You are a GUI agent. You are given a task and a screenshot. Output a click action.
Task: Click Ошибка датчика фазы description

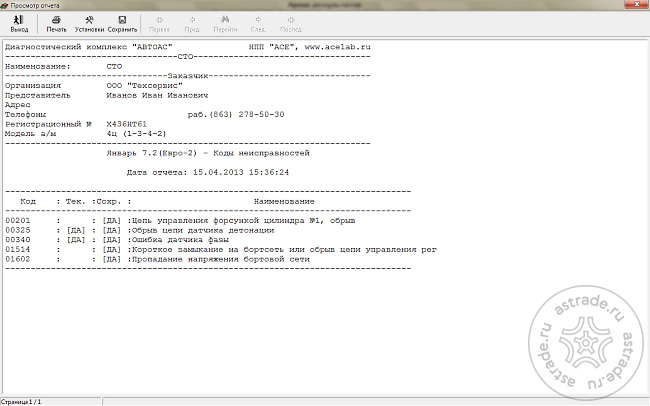pyautogui.click(x=180, y=240)
